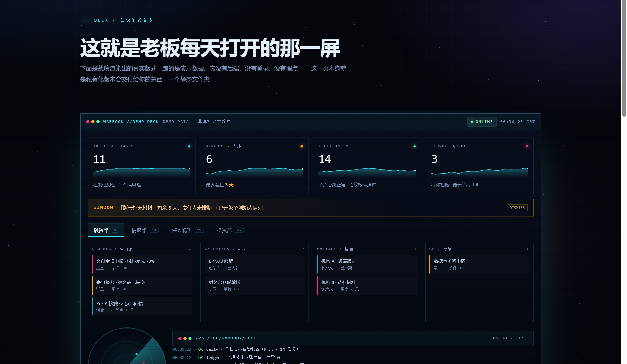Viewport: 627px width, 364px height.
Task: Click the count badge 42 on 投资部 tab
Action: tap(239, 230)
